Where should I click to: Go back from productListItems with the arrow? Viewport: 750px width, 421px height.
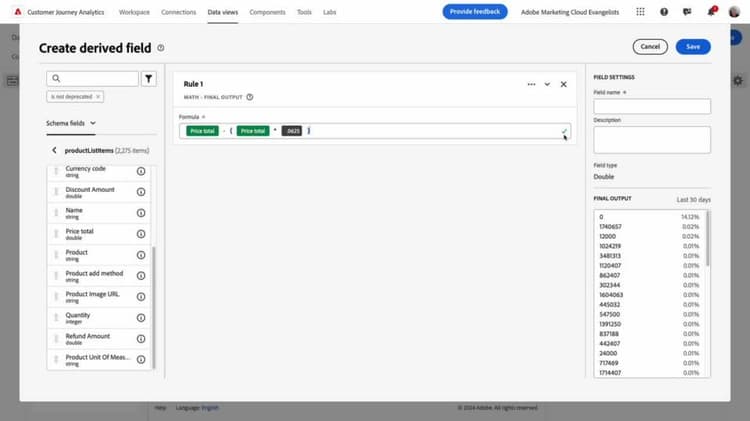[x=54, y=150]
